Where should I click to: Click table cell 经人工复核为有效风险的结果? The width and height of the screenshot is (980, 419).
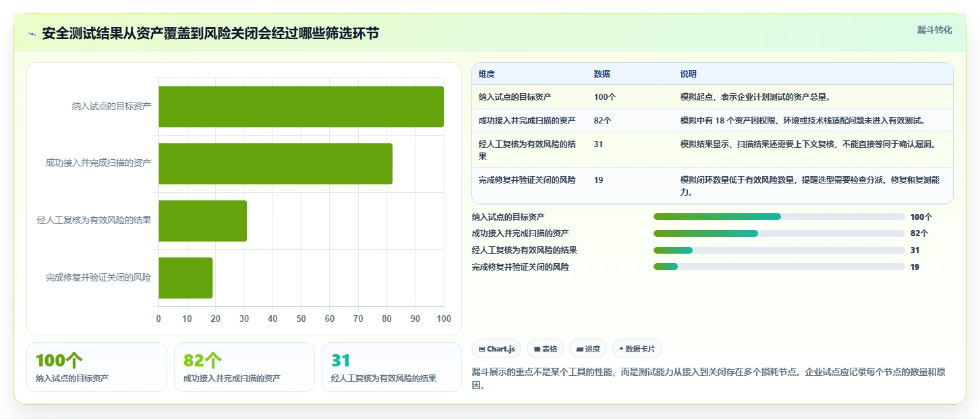tap(529, 150)
